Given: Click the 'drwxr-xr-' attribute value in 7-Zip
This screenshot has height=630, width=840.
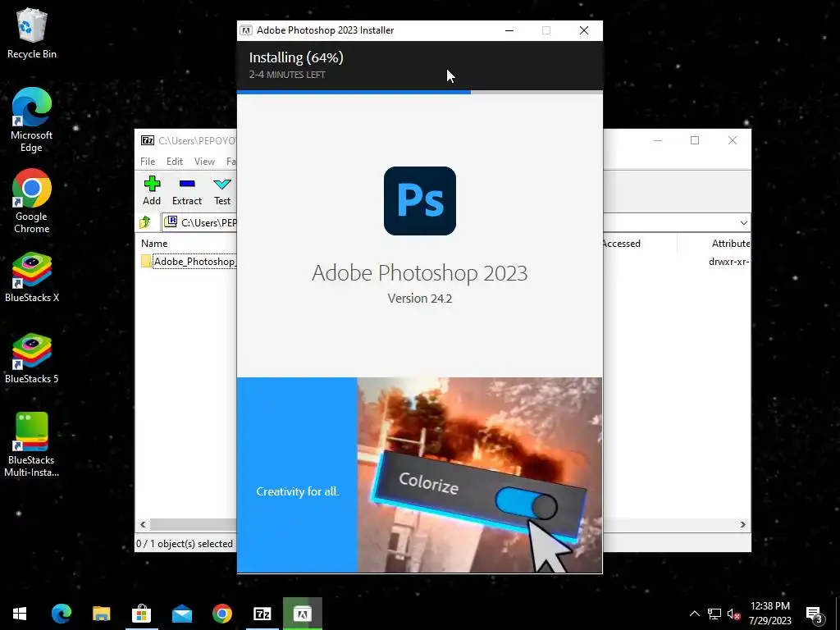Looking at the screenshot, I should 728,262.
